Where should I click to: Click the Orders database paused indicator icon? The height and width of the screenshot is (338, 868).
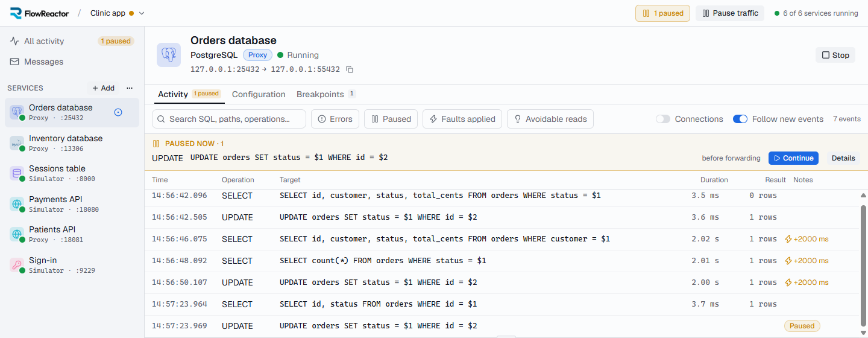118,112
